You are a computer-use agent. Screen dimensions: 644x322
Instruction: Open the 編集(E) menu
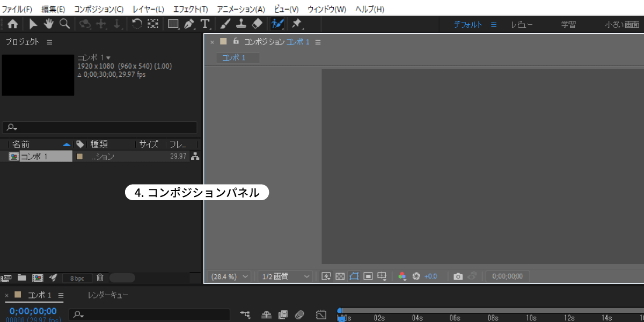pyautogui.click(x=53, y=10)
